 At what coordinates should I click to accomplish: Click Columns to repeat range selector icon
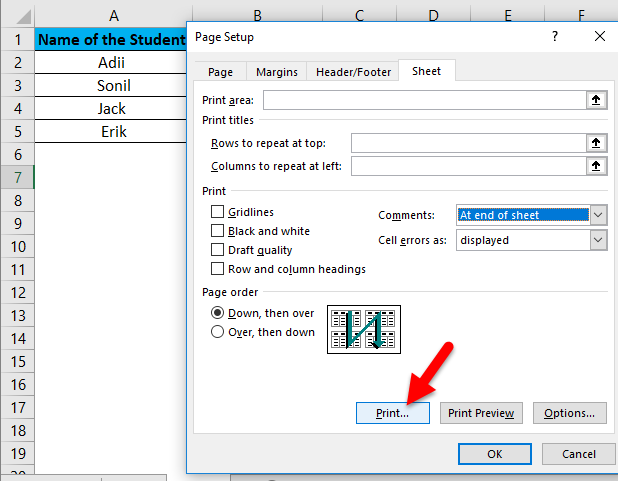[596, 166]
